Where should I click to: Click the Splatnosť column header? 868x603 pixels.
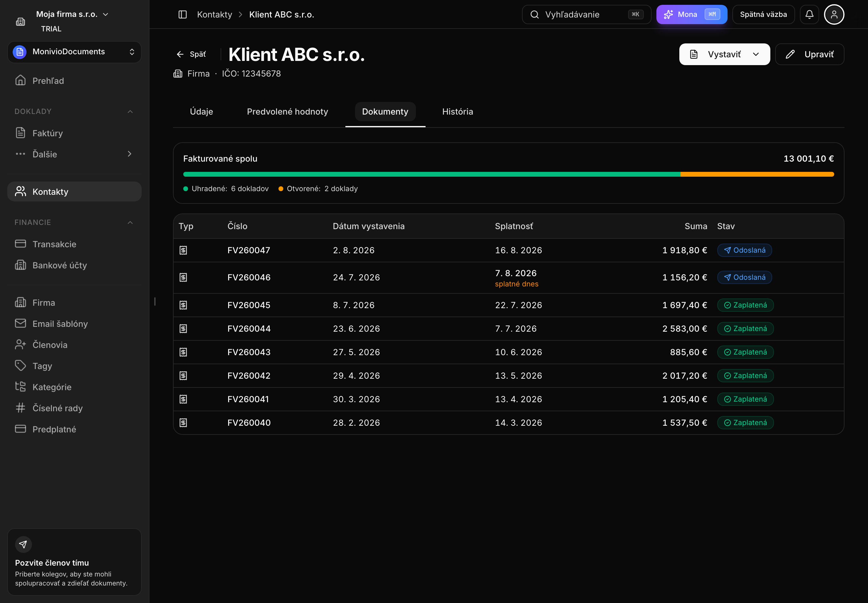click(514, 226)
